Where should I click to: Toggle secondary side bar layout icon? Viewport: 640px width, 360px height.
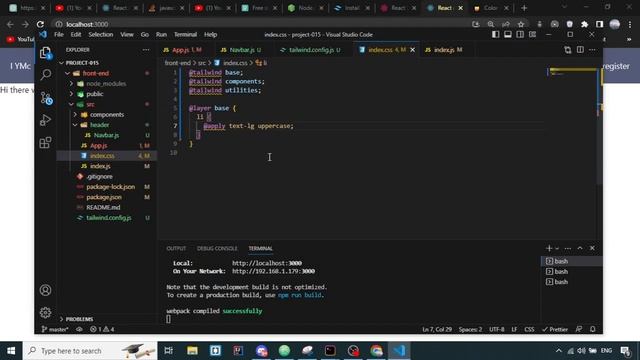pyautogui.click(x=520, y=35)
